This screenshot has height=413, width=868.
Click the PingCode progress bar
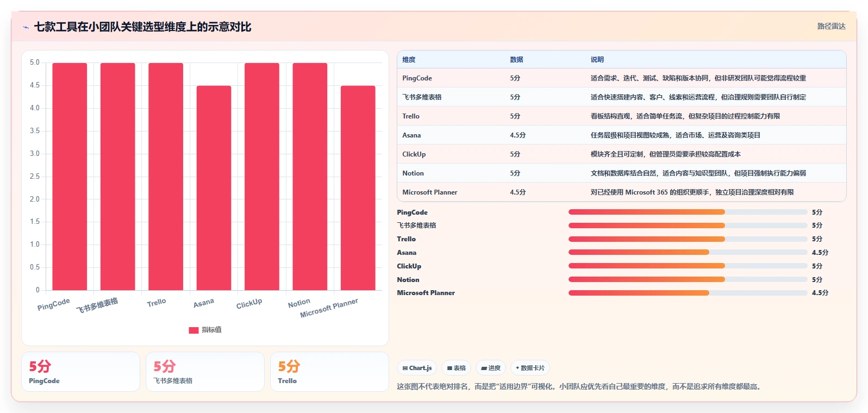pos(688,212)
